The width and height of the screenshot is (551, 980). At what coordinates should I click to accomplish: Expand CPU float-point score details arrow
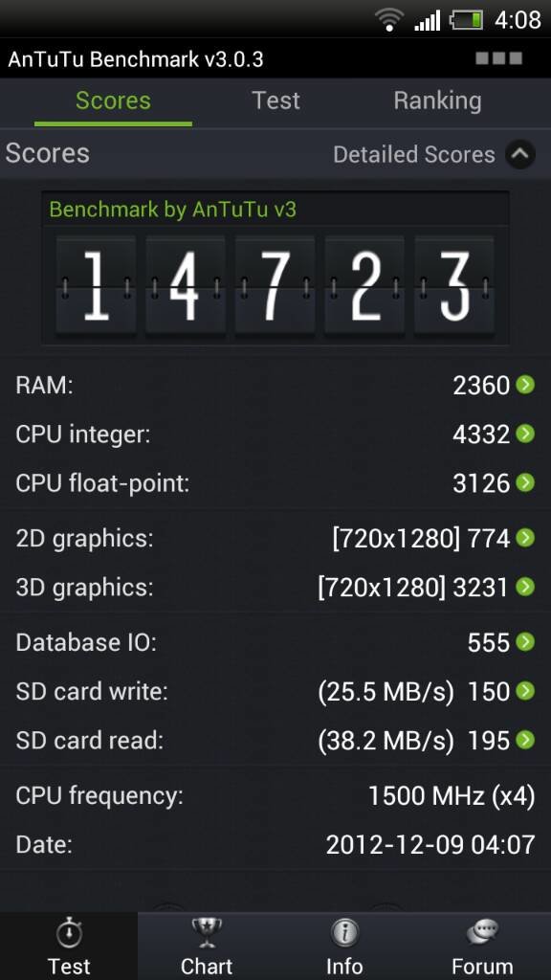click(x=525, y=482)
